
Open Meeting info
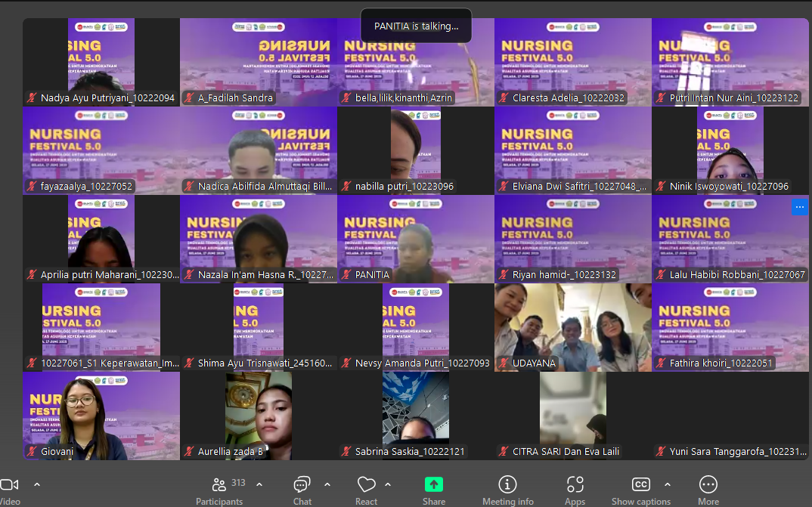tap(507, 490)
